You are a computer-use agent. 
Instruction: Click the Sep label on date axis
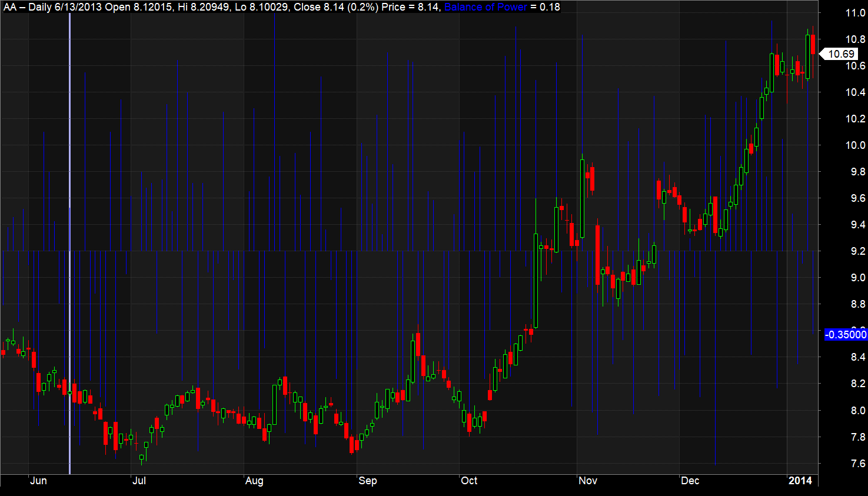[x=368, y=481]
